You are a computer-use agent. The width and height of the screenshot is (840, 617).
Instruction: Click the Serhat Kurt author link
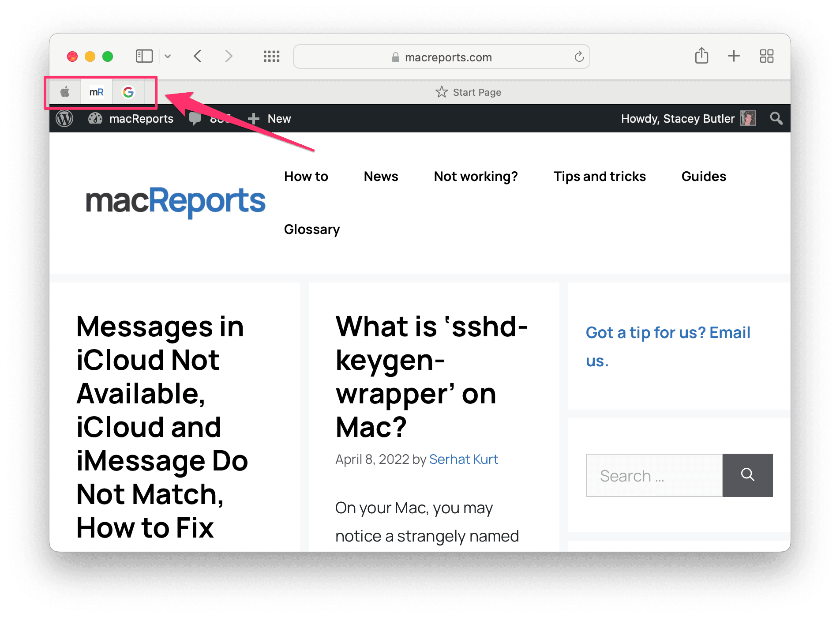(463, 459)
